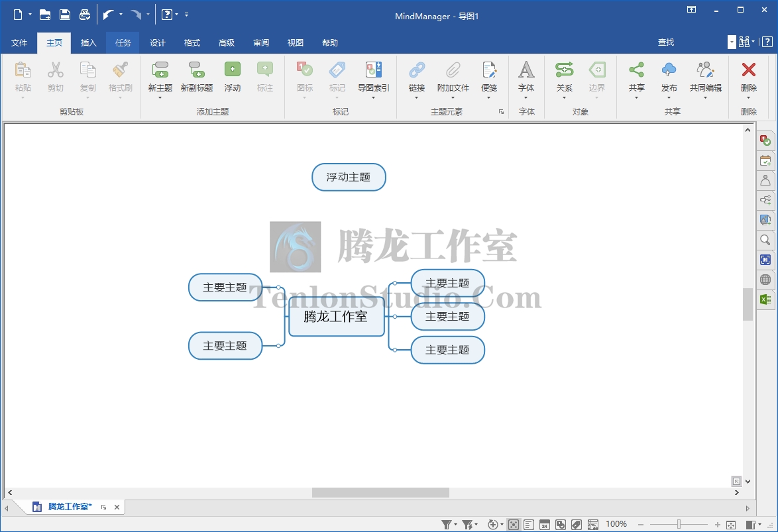Switch to the 设计 ribbon tab
778x532 pixels.
pyautogui.click(x=157, y=42)
